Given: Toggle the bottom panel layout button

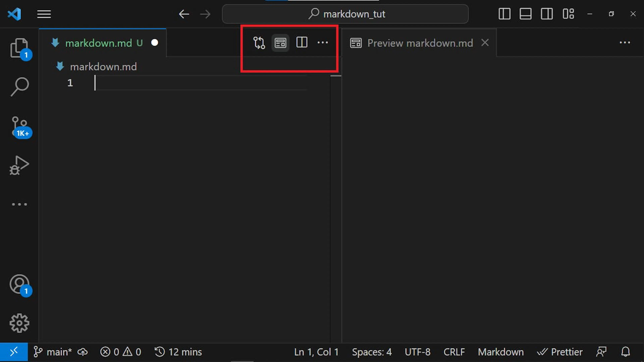Looking at the screenshot, I should coord(525,14).
